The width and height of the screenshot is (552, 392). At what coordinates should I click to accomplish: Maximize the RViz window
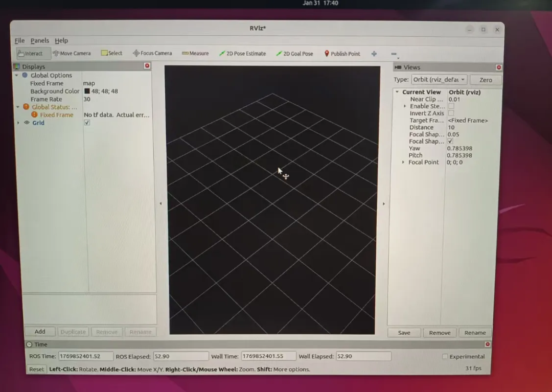coord(484,30)
